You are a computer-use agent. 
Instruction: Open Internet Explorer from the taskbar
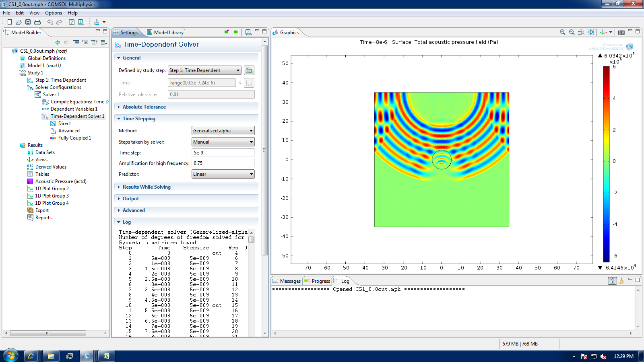coord(31,356)
